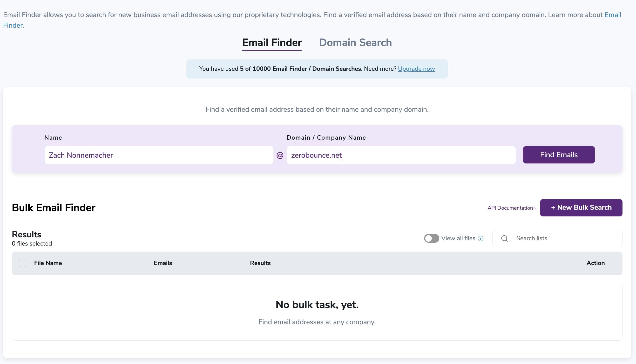The image size is (636, 364).
Task: Select the Email Finder tab
Action: 272,43
